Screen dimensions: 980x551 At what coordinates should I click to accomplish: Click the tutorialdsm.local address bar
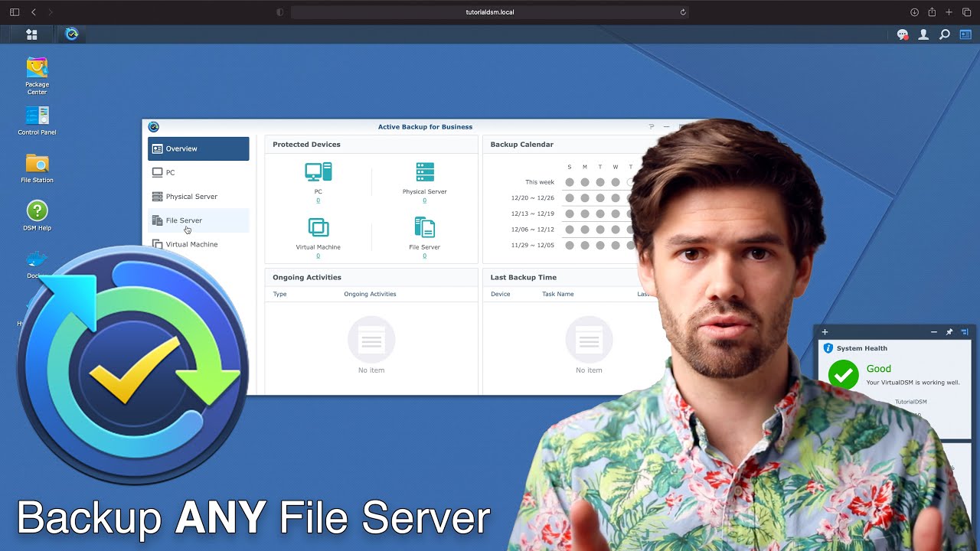click(490, 12)
